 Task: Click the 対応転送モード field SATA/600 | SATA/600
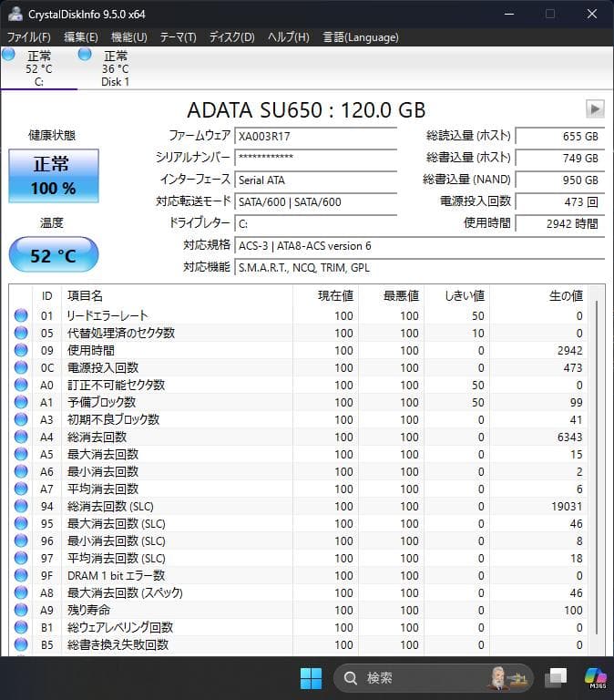point(316,201)
